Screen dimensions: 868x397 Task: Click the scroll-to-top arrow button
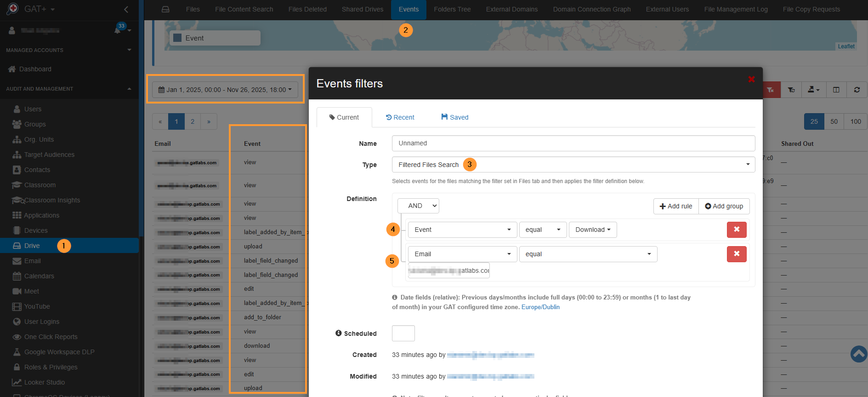(858, 354)
